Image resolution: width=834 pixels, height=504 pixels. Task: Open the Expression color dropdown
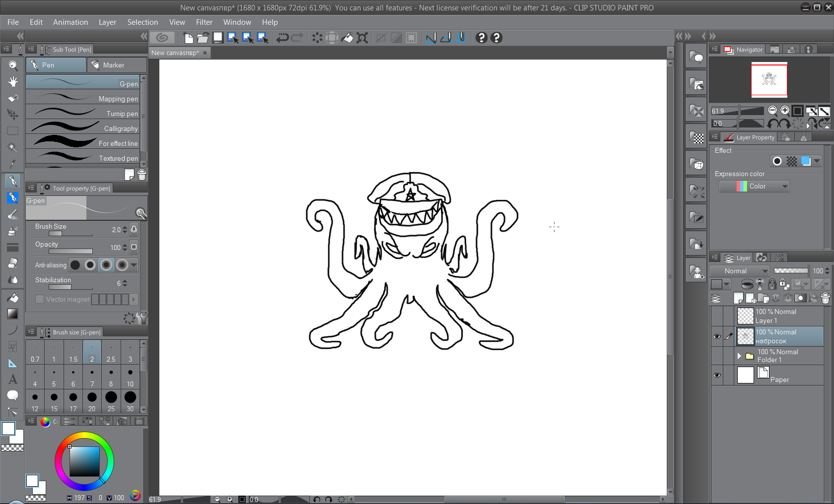(x=754, y=187)
